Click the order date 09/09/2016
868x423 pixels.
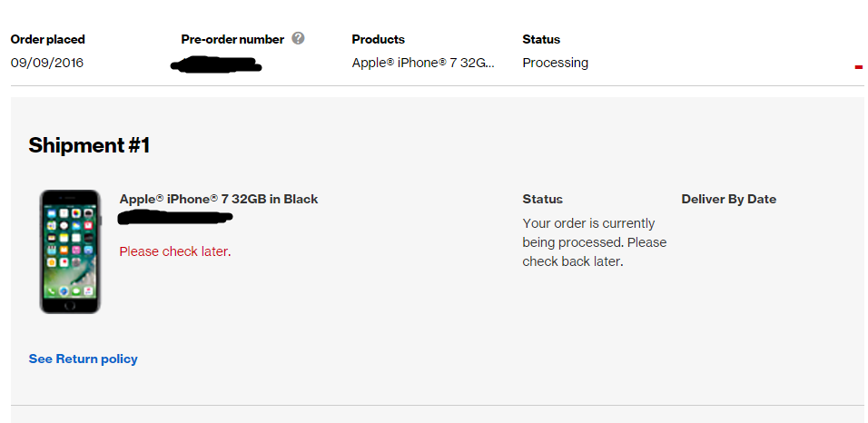click(x=47, y=63)
